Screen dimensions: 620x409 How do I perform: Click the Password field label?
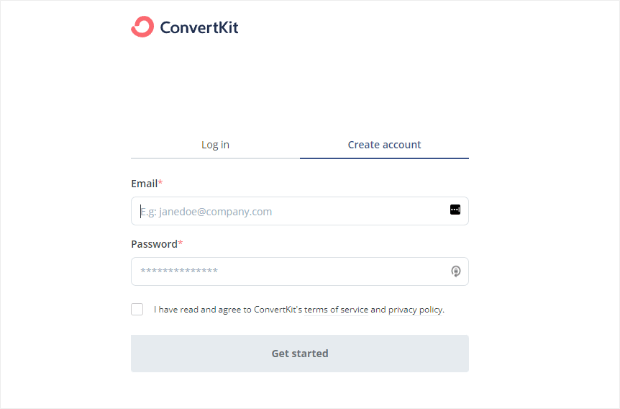(x=154, y=244)
